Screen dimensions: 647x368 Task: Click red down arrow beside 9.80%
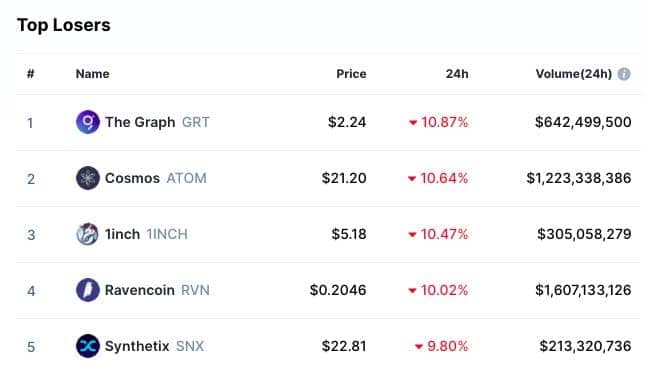[419, 347]
